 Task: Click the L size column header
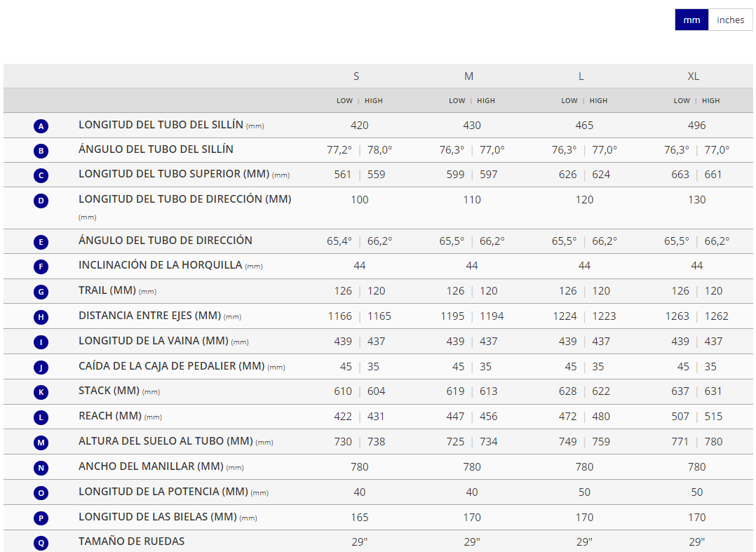(x=581, y=76)
